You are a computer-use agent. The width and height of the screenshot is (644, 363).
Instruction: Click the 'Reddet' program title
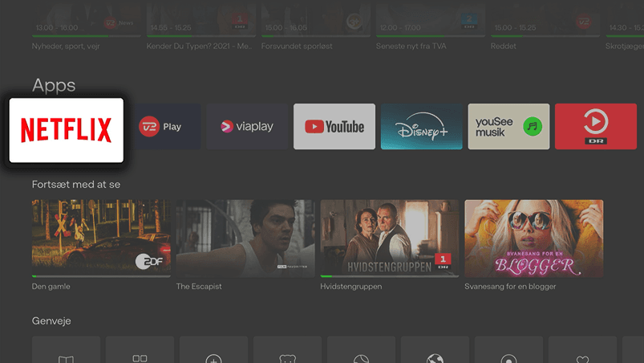[503, 46]
